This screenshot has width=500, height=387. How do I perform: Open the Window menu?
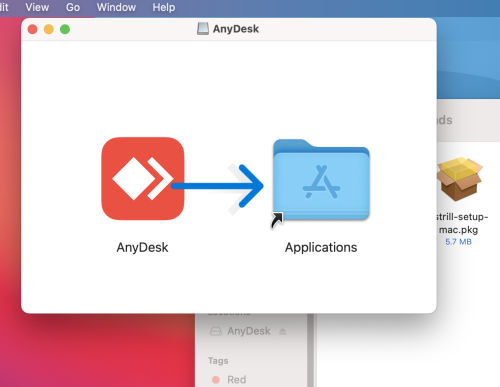(116, 7)
